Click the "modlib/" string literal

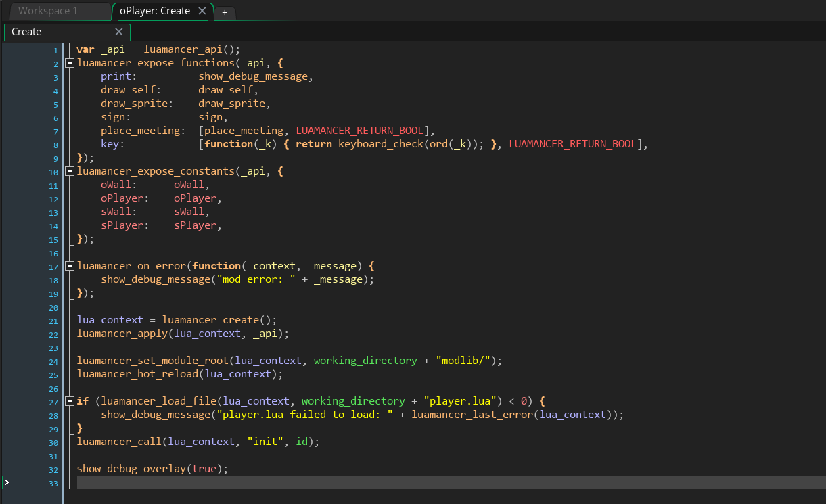click(463, 361)
